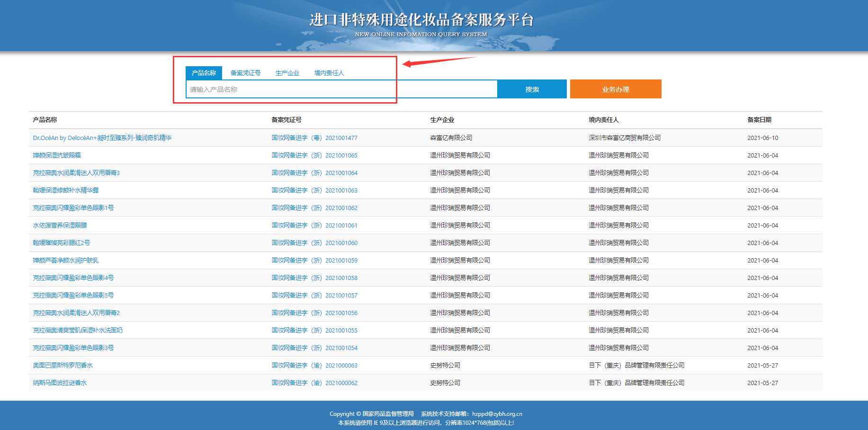
Task: Open filing number (浙) 2021001058
Action: click(314, 278)
